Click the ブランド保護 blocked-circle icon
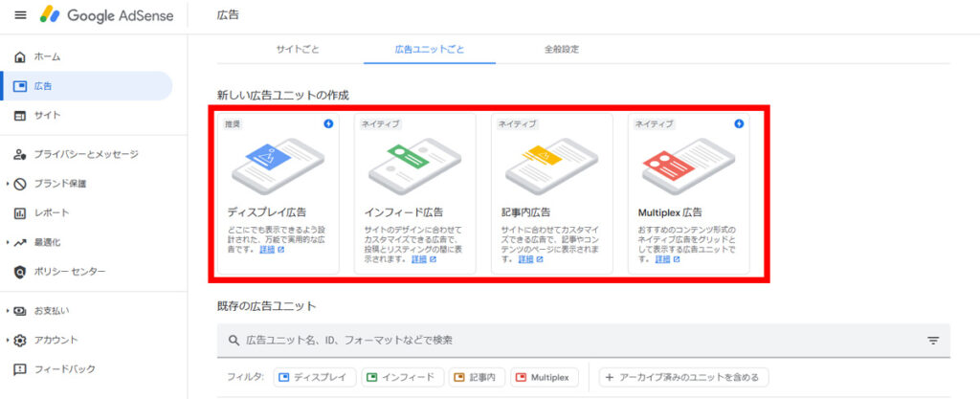Image resolution: width=980 pixels, height=399 pixels. (20, 184)
